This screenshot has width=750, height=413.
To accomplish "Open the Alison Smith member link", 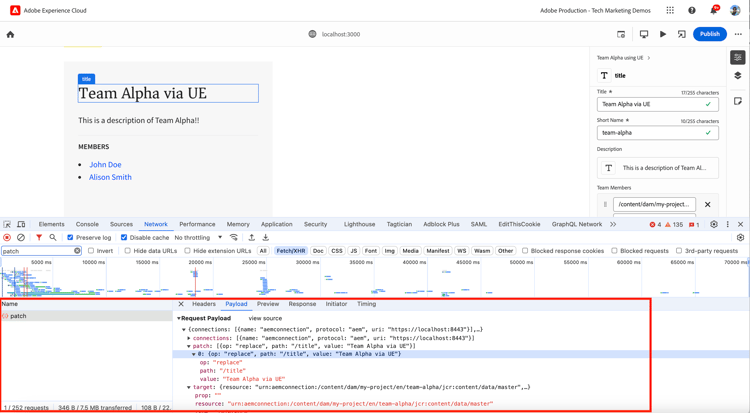I will click(110, 177).
